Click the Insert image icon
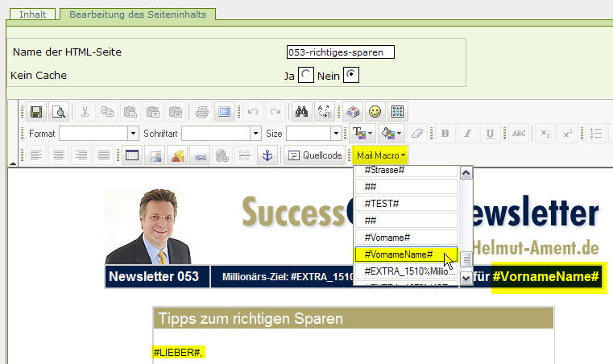 tap(154, 155)
